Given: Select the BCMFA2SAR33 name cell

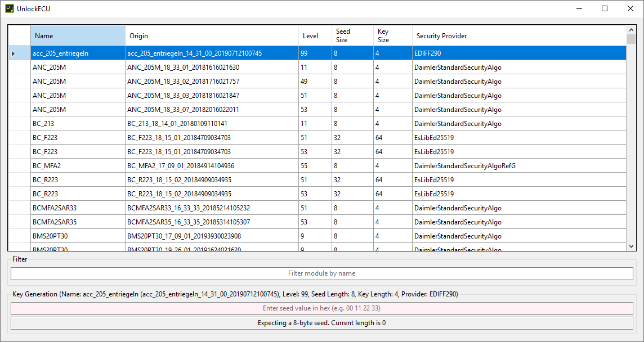Looking at the screenshot, I should pos(78,208).
